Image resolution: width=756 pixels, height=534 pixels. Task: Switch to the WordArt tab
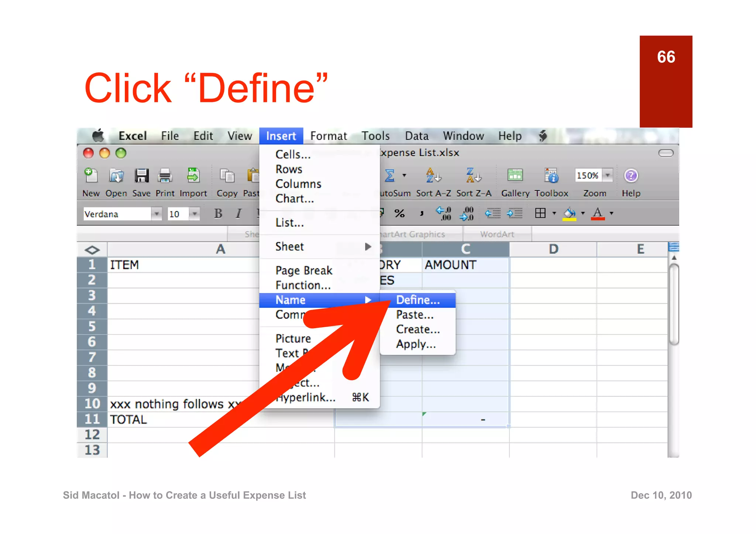tap(497, 234)
